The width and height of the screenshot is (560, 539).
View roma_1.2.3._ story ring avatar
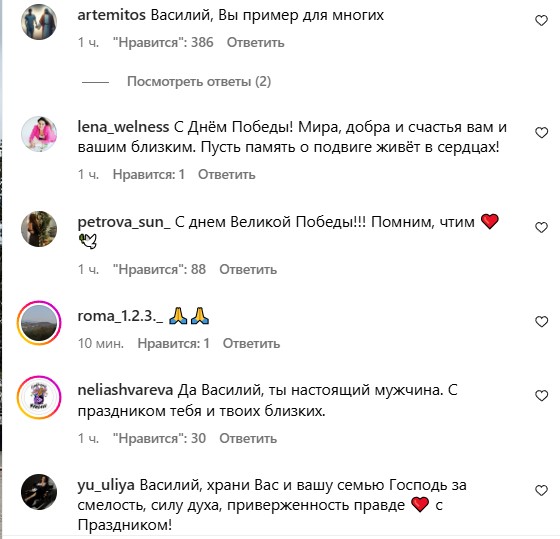point(39,323)
